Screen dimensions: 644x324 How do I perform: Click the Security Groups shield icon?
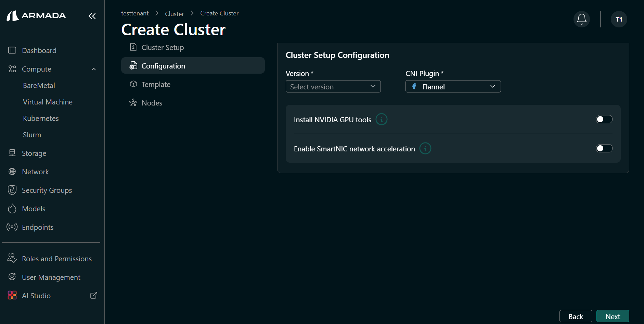(x=12, y=190)
